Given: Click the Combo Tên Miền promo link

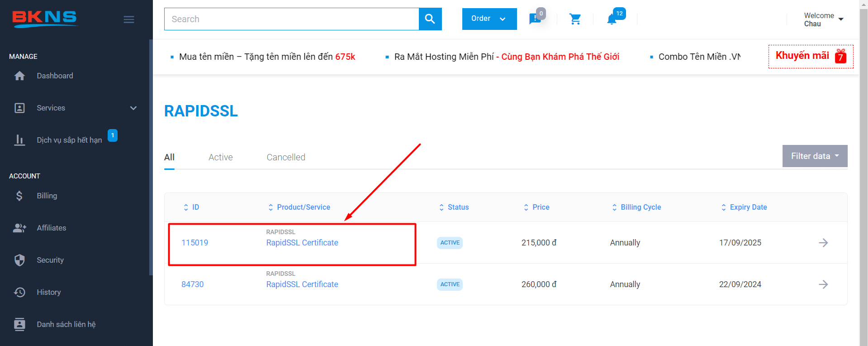Looking at the screenshot, I should pos(699,57).
